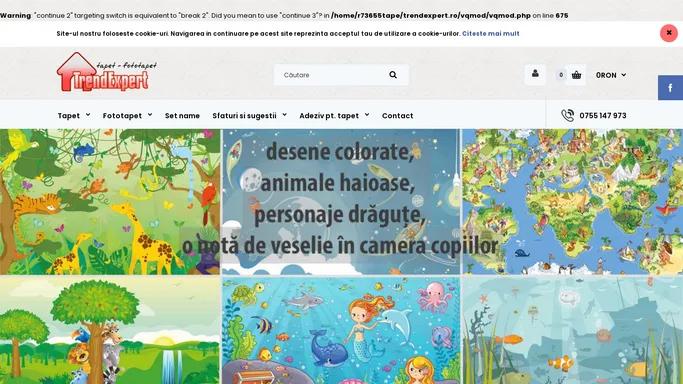Expand the Tapet menu chevron
The height and width of the screenshot is (384, 683).
(88, 115)
